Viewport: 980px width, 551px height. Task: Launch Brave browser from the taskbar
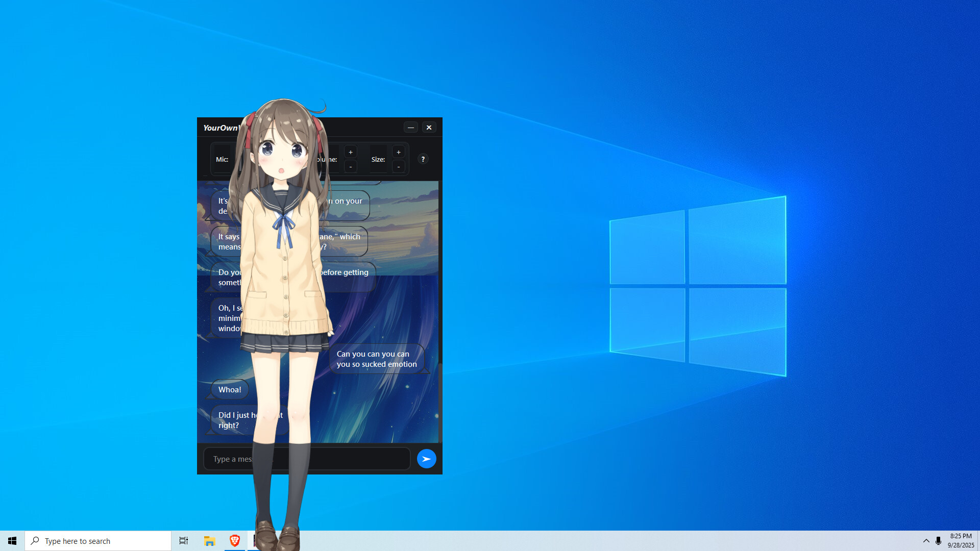234,540
